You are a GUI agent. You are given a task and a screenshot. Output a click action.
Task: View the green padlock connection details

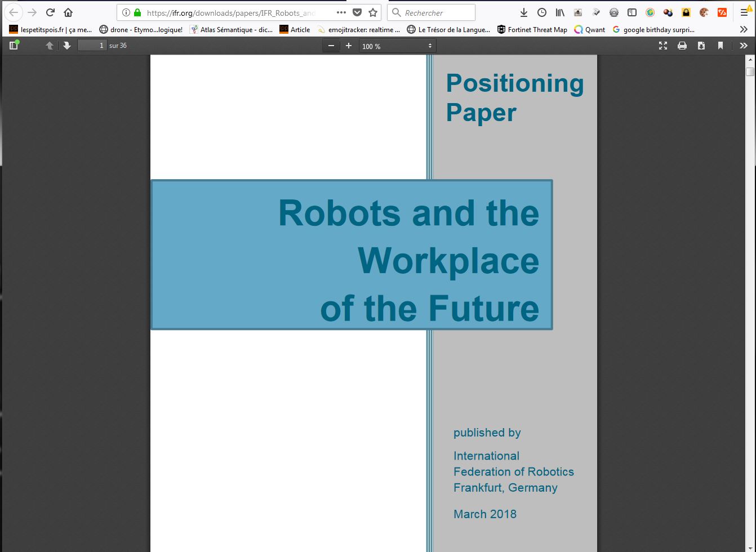coord(137,12)
